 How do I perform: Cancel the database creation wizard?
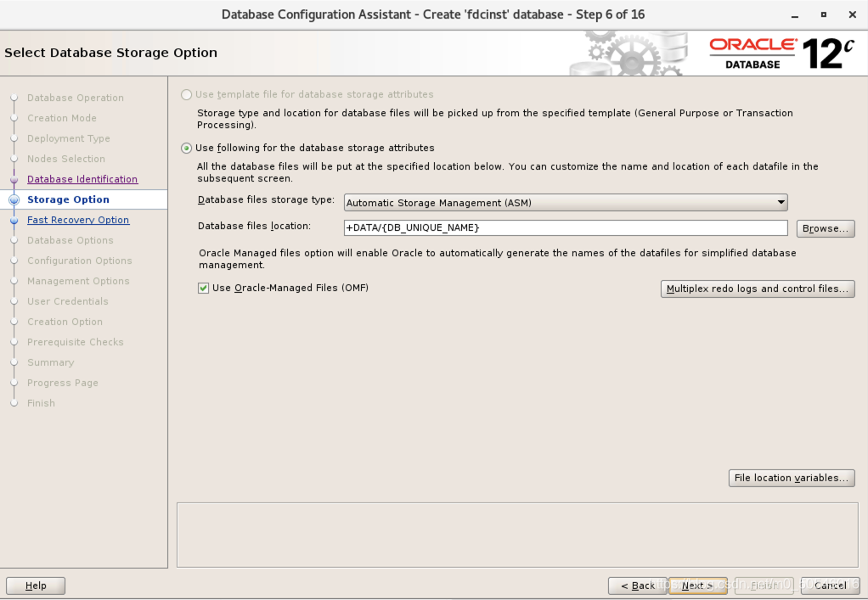click(x=831, y=586)
